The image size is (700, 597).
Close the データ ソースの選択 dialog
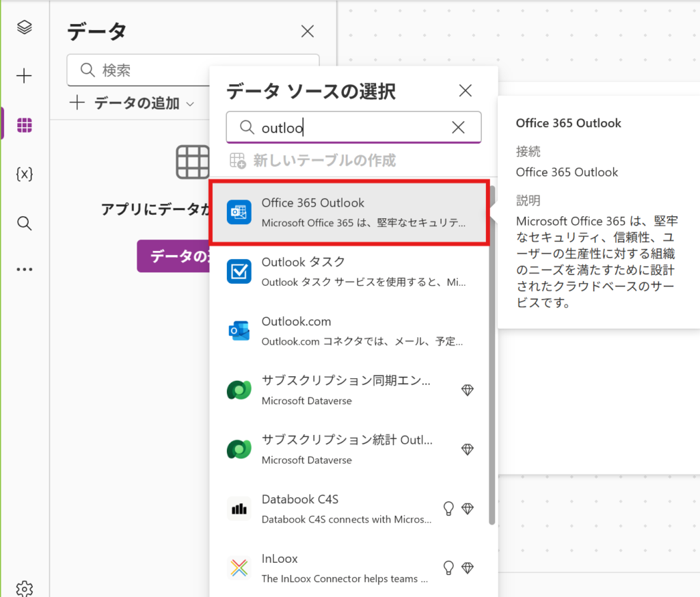pos(465,91)
